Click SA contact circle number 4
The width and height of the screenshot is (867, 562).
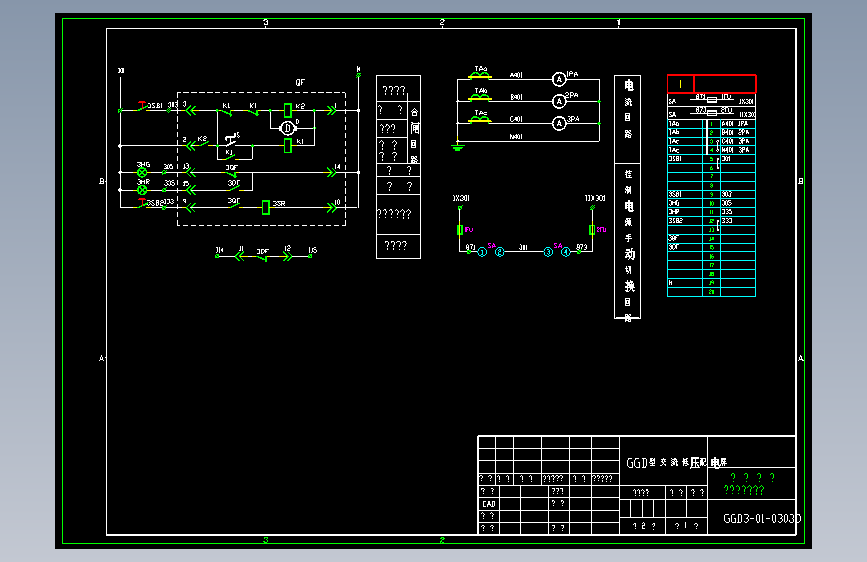point(566,252)
